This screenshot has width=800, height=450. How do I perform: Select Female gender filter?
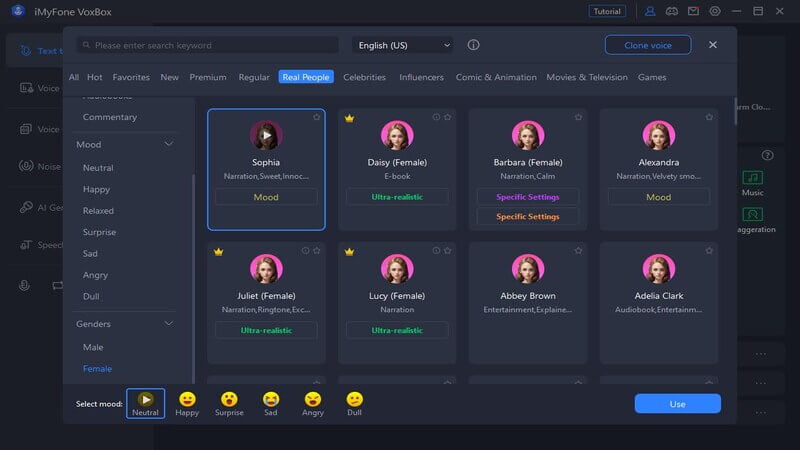coord(97,369)
